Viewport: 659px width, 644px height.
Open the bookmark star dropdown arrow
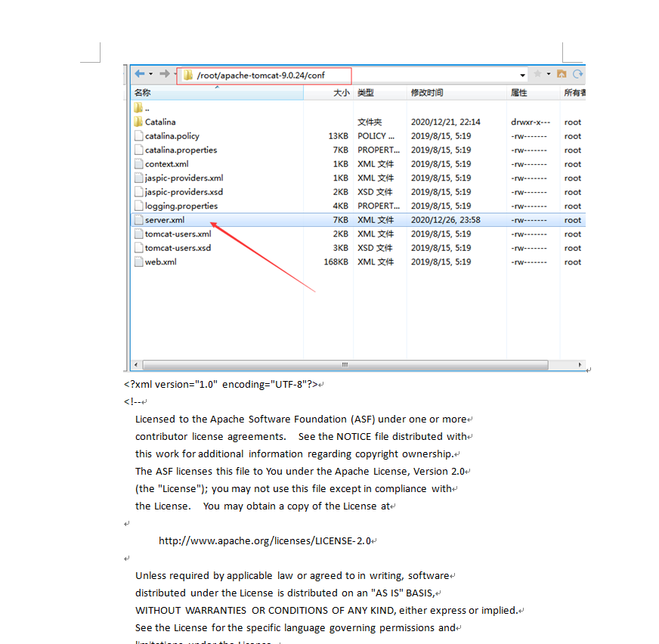549,74
